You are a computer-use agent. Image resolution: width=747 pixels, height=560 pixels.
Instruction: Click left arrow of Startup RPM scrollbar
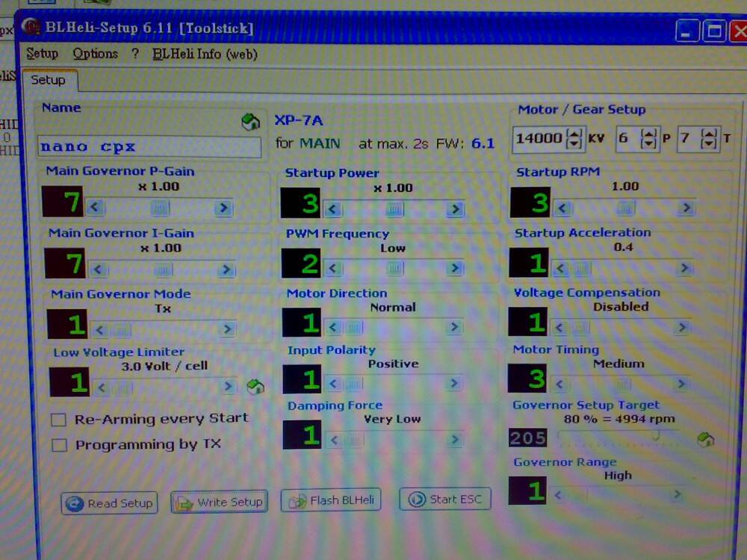[x=564, y=209]
